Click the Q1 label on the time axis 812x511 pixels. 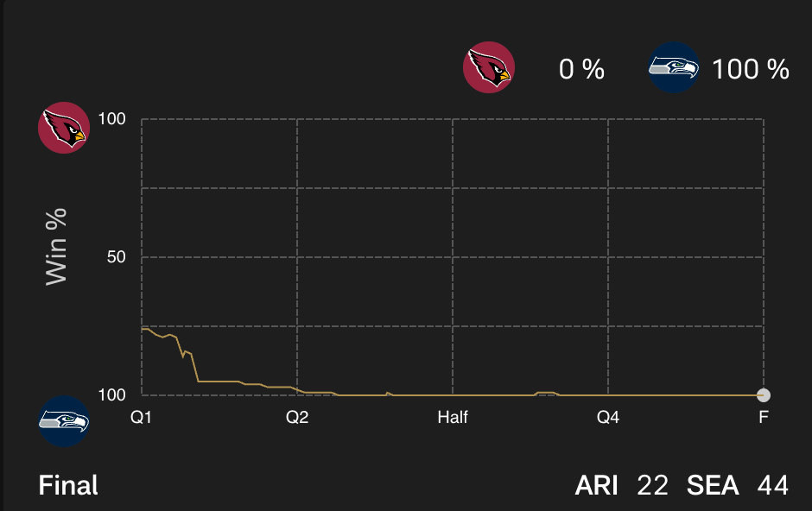[141, 418]
